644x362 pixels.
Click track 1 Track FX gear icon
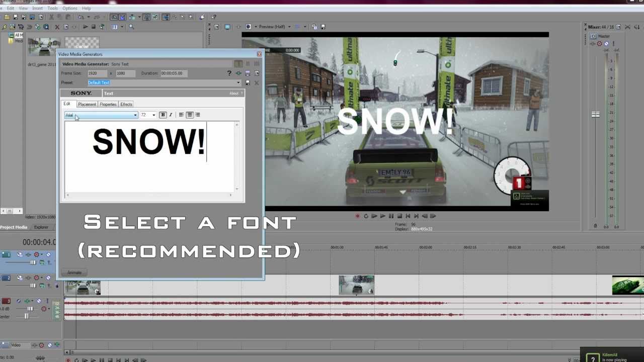click(x=36, y=255)
